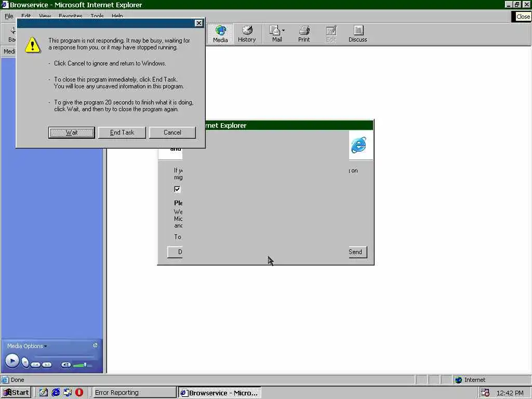The height and width of the screenshot is (399, 532).
Task: Click the previous track media button
Action: coord(36,365)
